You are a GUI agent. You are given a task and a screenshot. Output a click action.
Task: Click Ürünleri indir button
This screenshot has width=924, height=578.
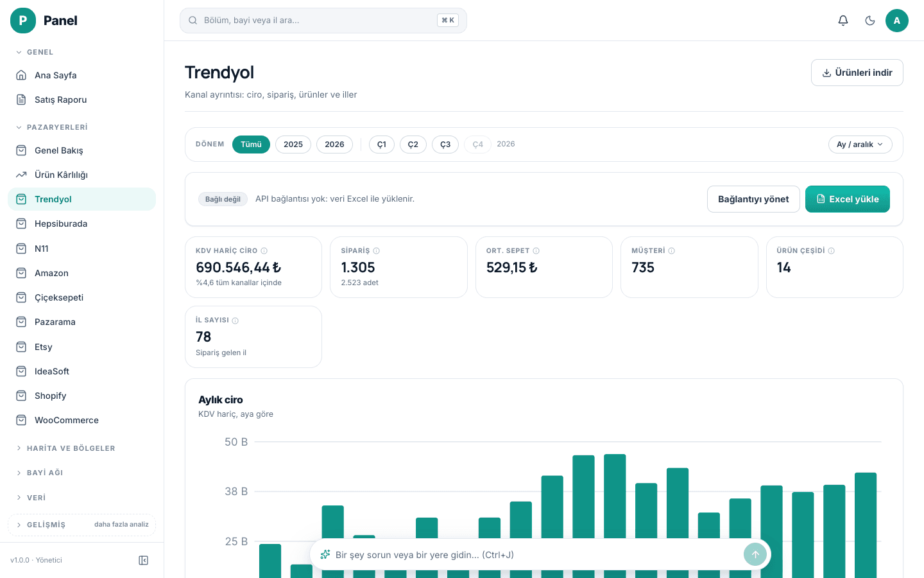857,73
